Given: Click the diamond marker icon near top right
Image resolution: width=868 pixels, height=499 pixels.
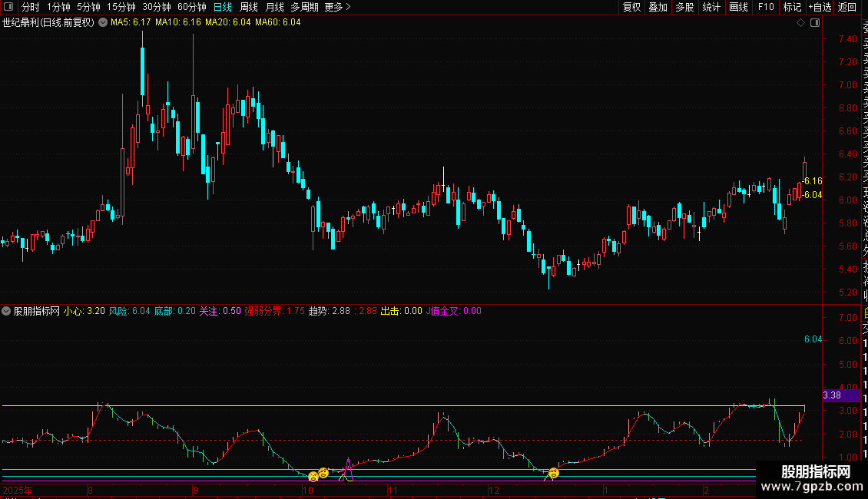Looking at the screenshot, I should pyautogui.click(x=801, y=22).
